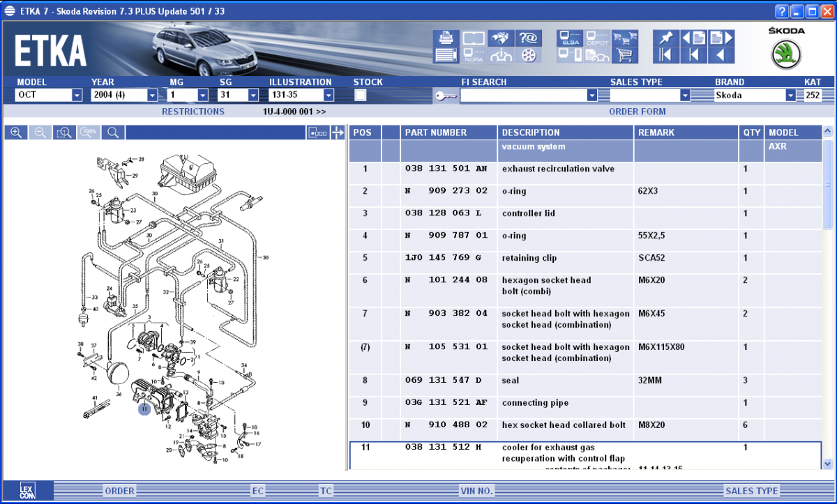Click the plain magnifier search icon
The width and height of the screenshot is (837, 504).
pos(112,132)
